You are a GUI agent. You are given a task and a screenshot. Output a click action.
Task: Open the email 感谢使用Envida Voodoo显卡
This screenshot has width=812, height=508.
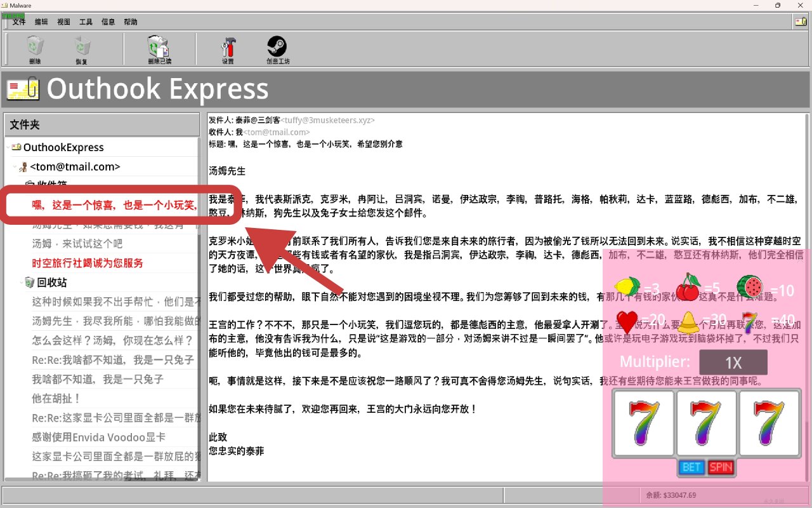point(98,437)
